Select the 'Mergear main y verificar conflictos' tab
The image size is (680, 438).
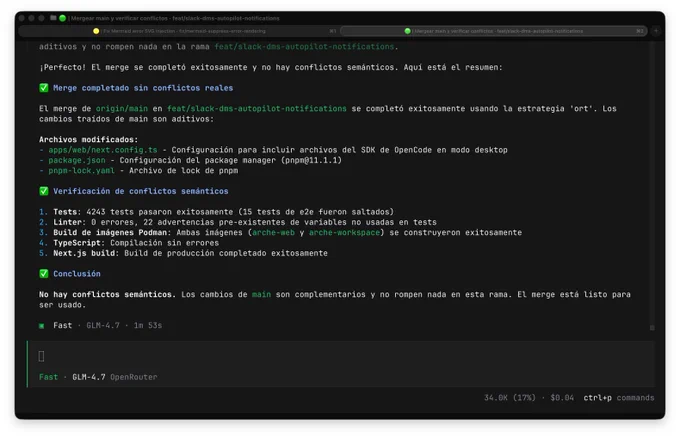tap(494, 31)
